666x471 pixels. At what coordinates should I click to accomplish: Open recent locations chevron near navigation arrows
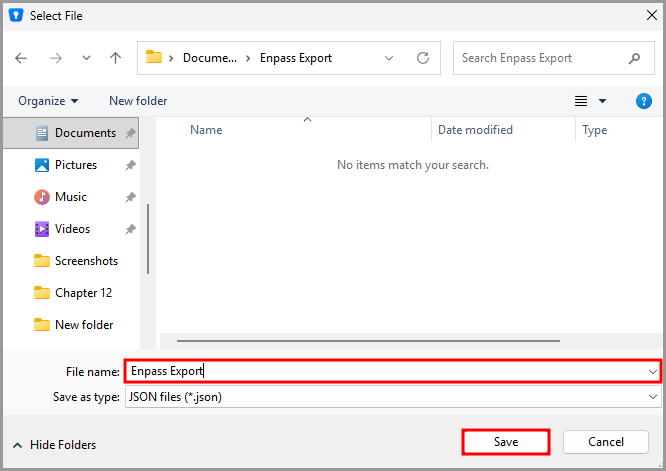[86, 58]
